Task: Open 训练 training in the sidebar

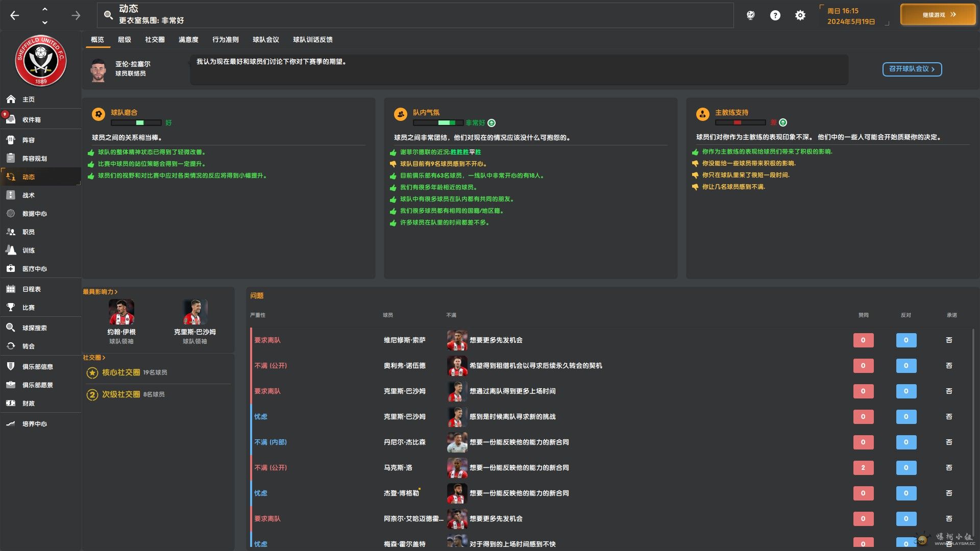Action: (x=41, y=250)
